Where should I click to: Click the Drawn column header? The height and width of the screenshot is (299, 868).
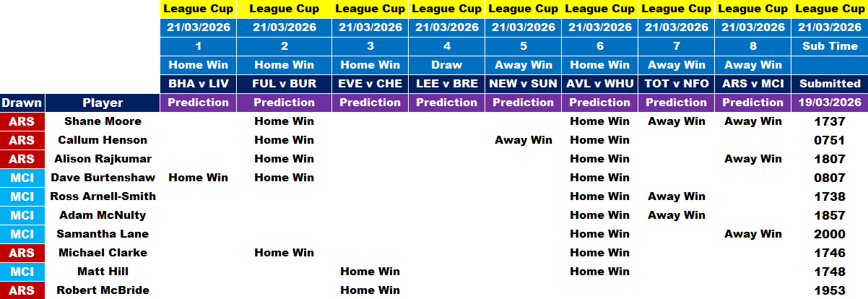pyautogui.click(x=22, y=103)
